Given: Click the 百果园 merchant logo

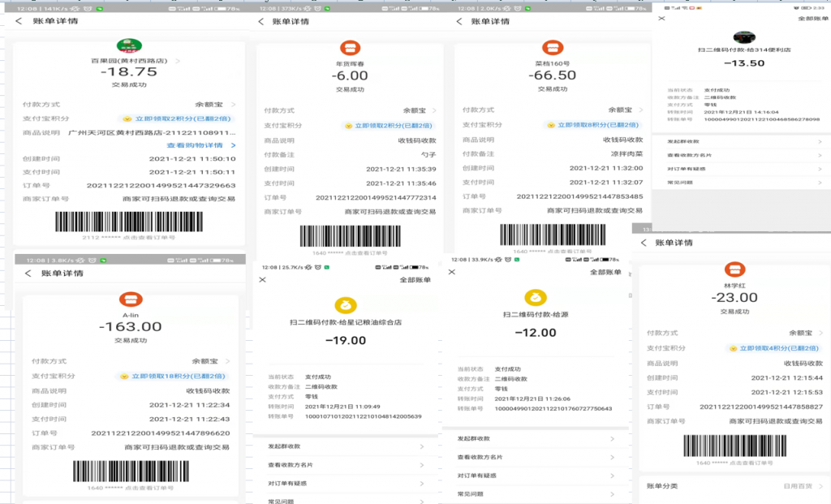Looking at the screenshot, I should [x=129, y=45].
